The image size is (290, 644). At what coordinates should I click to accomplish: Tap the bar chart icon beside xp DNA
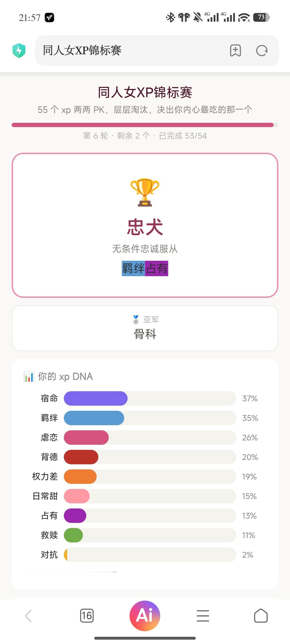click(29, 377)
